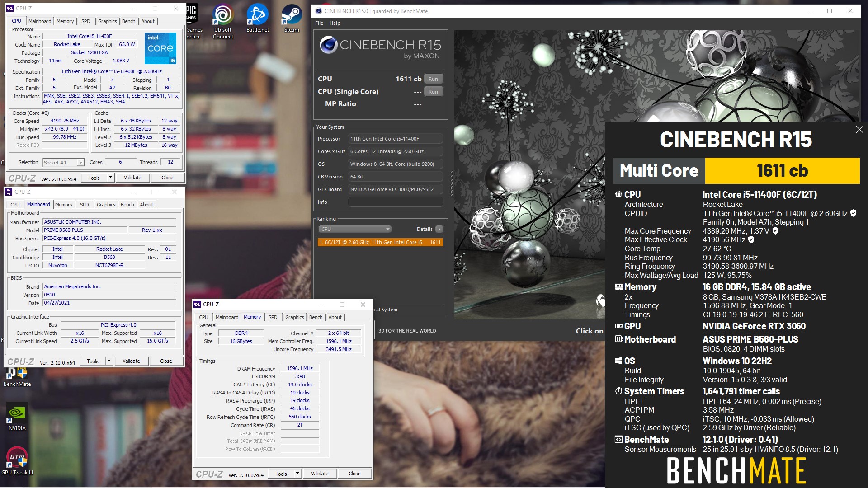Viewport: 868px width, 488px height.
Task: Open the NVIDIA desktop icon
Action: coord(17,417)
